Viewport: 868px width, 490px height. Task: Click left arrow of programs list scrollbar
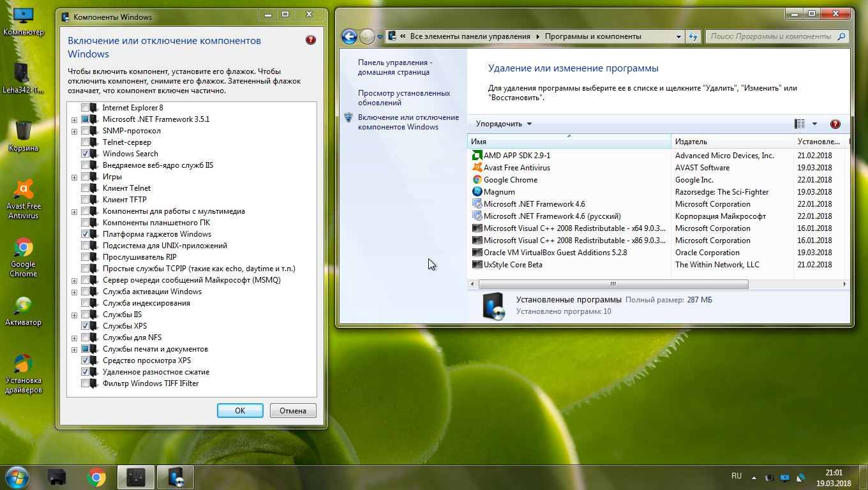(x=473, y=284)
